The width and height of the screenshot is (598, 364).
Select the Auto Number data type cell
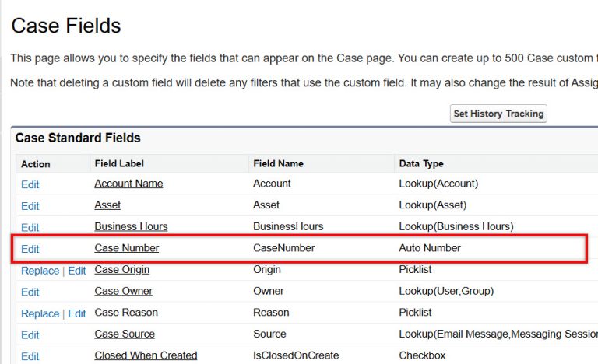[430, 248]
